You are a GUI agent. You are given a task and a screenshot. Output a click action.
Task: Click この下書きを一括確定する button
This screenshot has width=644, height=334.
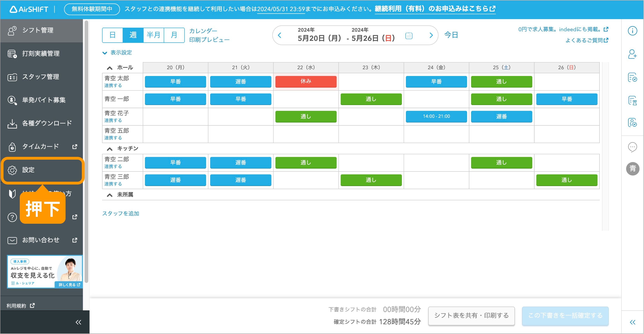[565, 316]
